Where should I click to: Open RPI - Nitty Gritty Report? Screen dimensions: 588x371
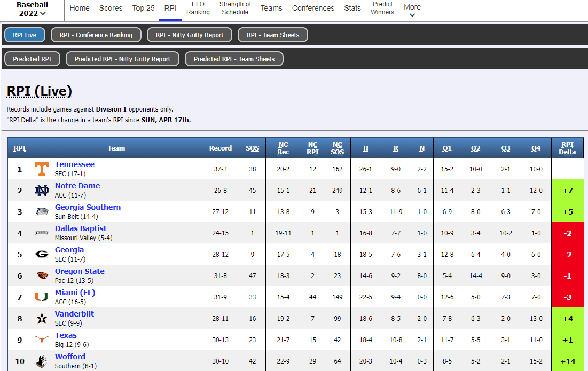[190, 35]
